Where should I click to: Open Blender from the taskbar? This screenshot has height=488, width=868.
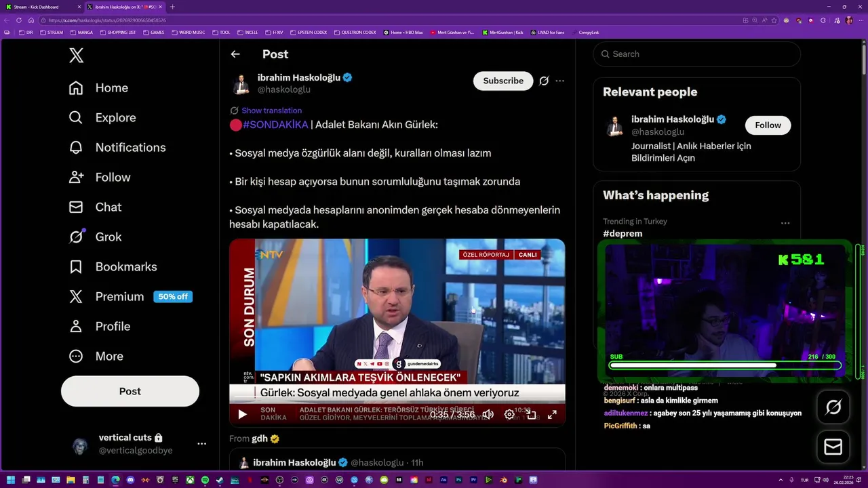504,480
